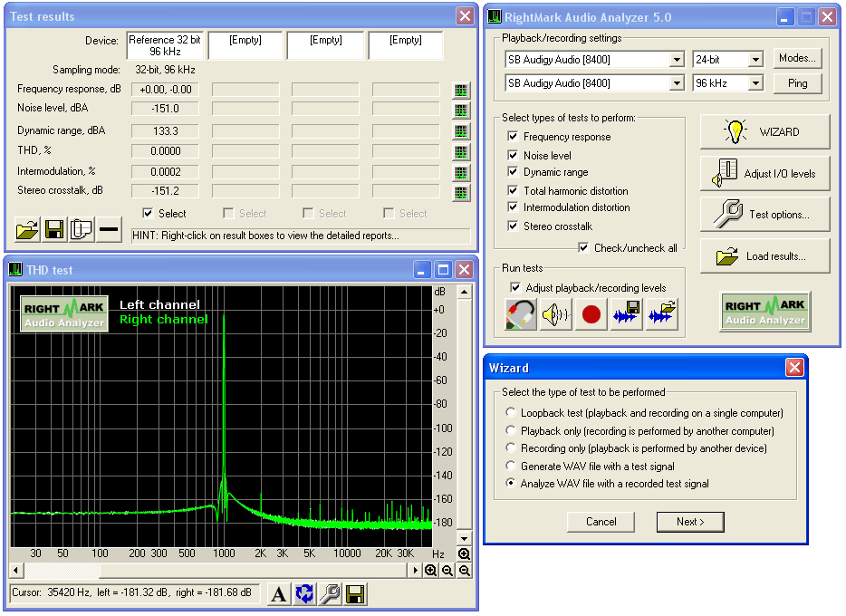Click the loopback cable run-test icon

[521, 314]
